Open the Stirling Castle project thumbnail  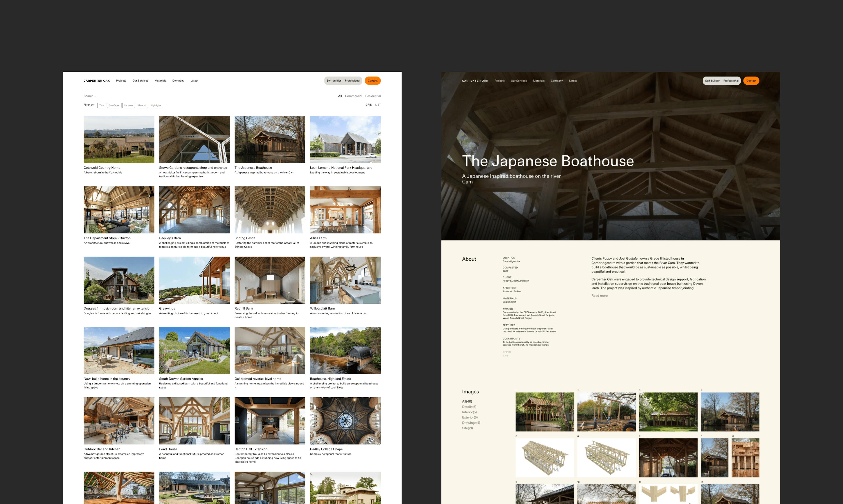tap(270, 210)
